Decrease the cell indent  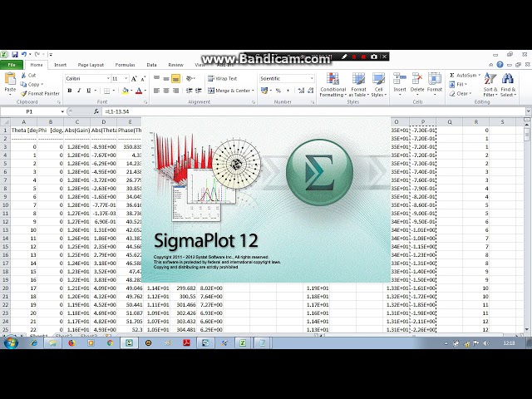[x=190, y=91]
